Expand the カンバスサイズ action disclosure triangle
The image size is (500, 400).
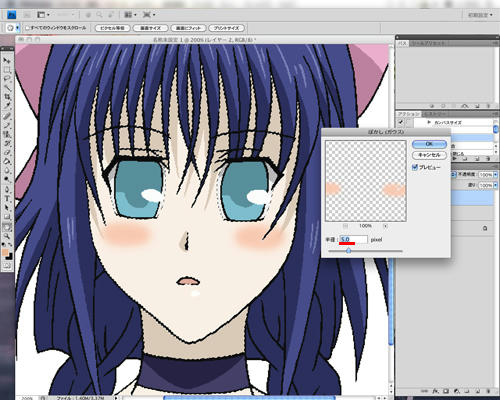tap(429, 122)
